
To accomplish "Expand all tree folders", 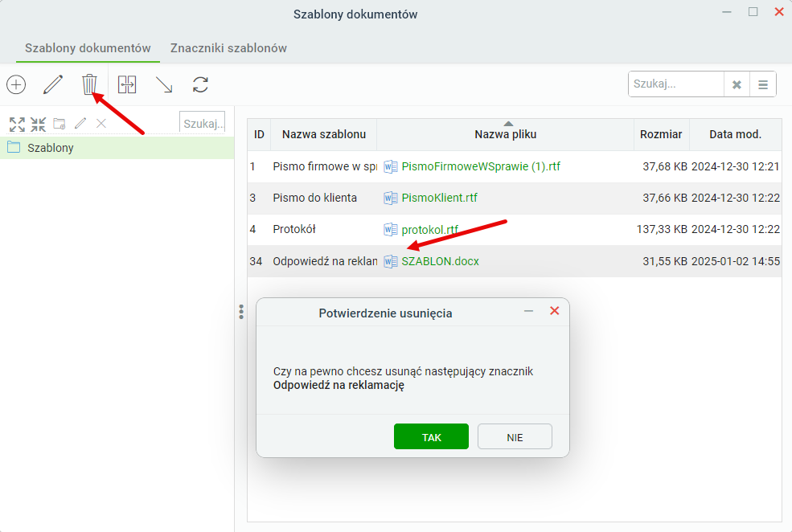I will [x=17, y=124].
